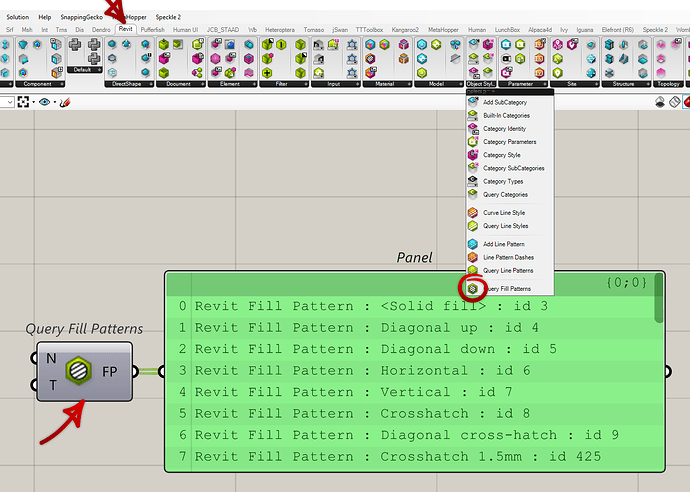The image size is (690, 492).
Task: Expand the Site panel label bar
Action: pyautogui.click(x=574, y=84)
